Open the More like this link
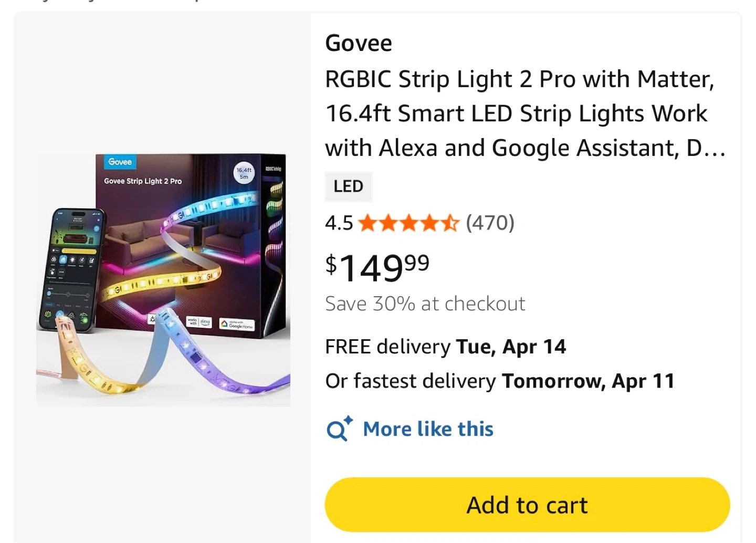 [428, 430]
